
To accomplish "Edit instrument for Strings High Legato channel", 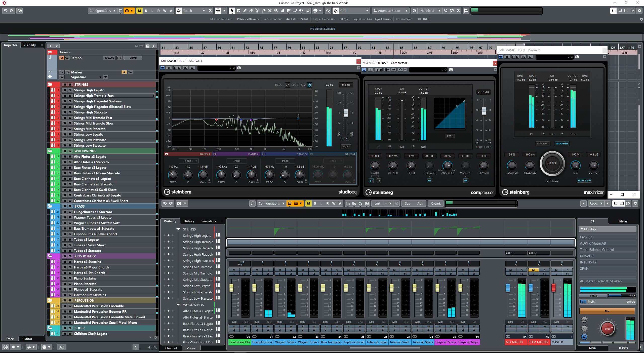I will tap(218, 235).
